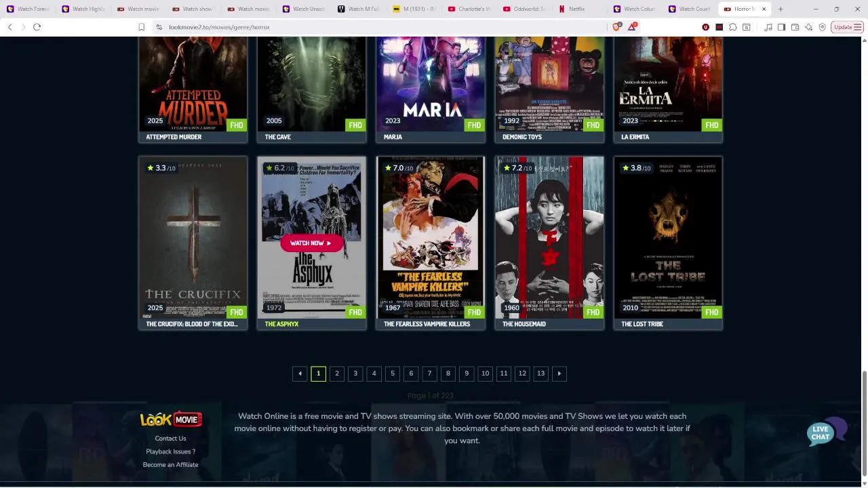Switch to the Watch Forever tab

(28, 9)
